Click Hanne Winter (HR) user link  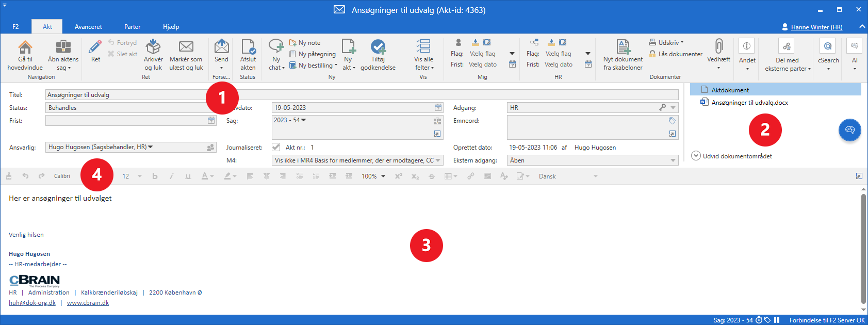(816, 27)
